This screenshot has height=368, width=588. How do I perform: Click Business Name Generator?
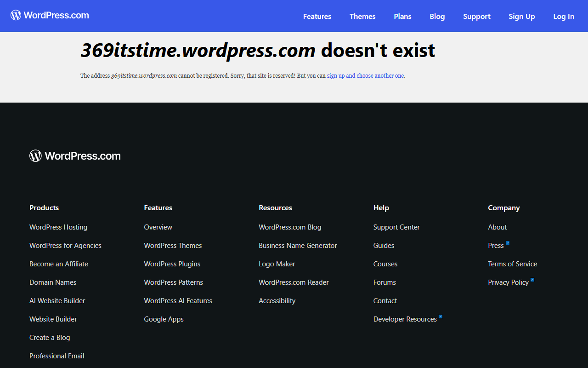[298, 246]
